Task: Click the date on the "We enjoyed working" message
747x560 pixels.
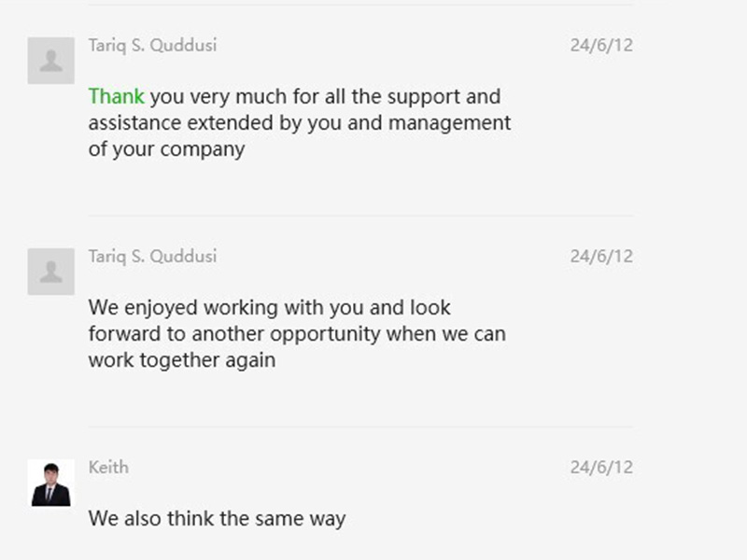Action: pos(601,256)
